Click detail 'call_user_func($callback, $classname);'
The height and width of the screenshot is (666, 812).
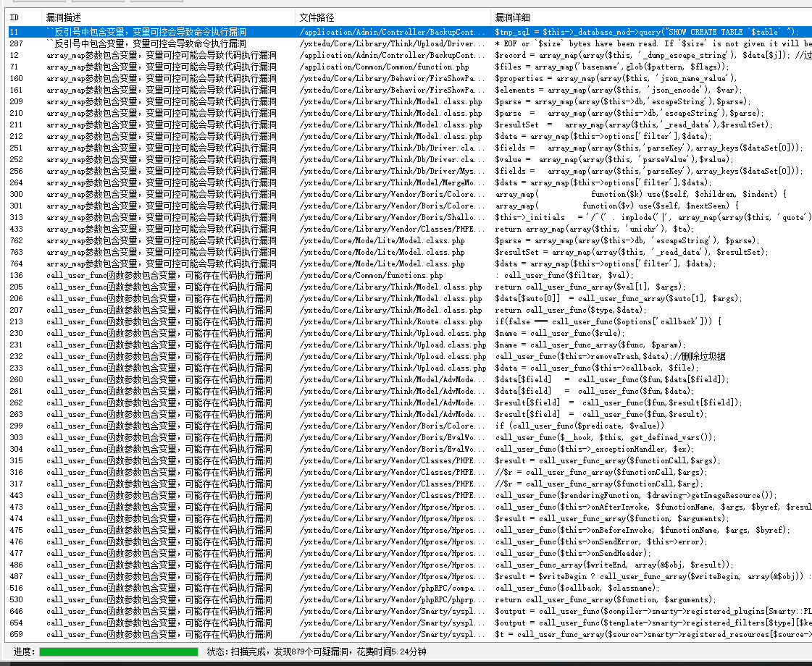coord(577,588)
